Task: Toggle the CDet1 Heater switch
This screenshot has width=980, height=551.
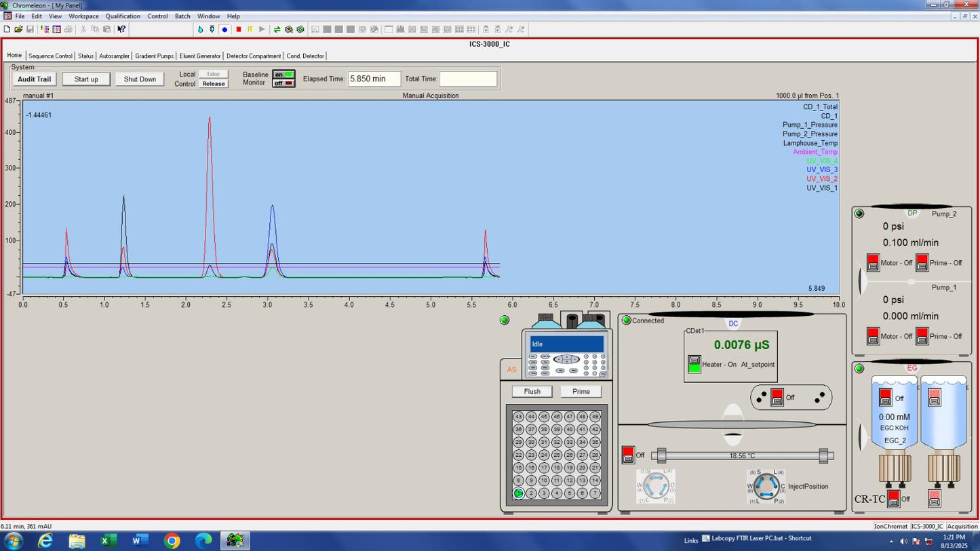Action: tap(694, 364)
